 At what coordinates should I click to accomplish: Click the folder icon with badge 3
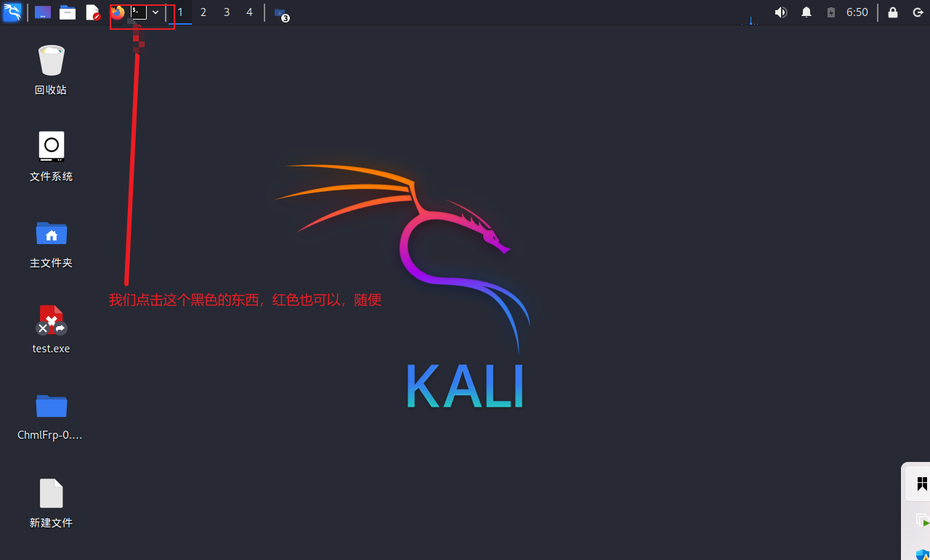pyautogui.click(x=281, y=13)
